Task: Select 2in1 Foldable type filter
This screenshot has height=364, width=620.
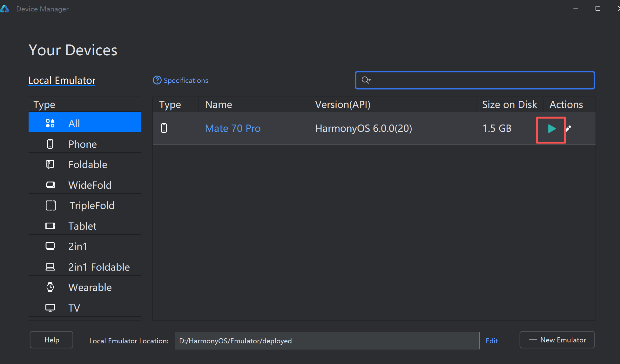Action: pos(99,267)
